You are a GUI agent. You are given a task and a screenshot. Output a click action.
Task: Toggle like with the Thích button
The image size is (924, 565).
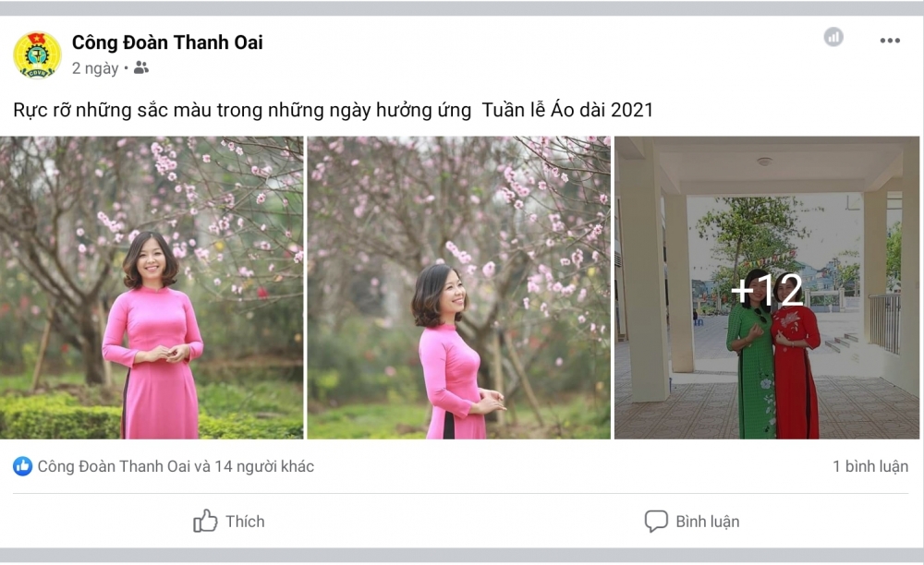(229, 522)
